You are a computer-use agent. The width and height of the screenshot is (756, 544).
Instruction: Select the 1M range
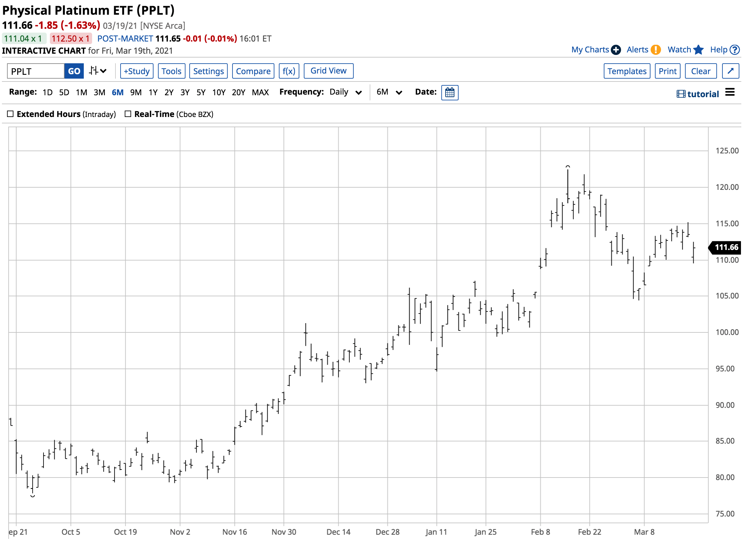(x=82, y=93)
